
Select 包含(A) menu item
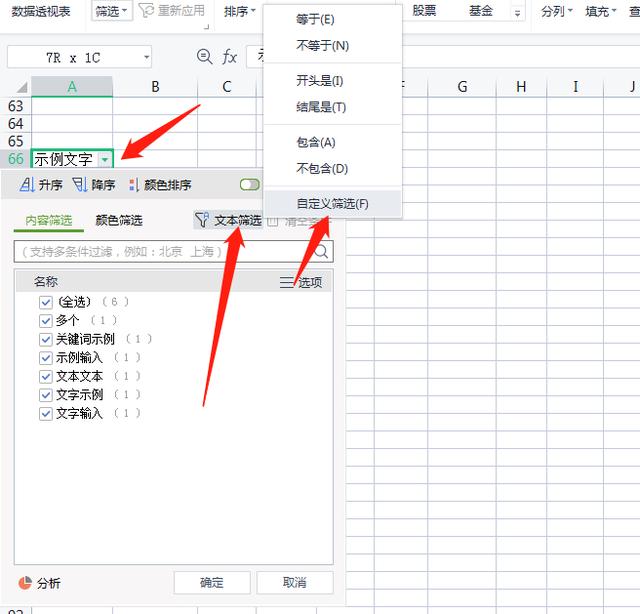click(x=333, y=142)
